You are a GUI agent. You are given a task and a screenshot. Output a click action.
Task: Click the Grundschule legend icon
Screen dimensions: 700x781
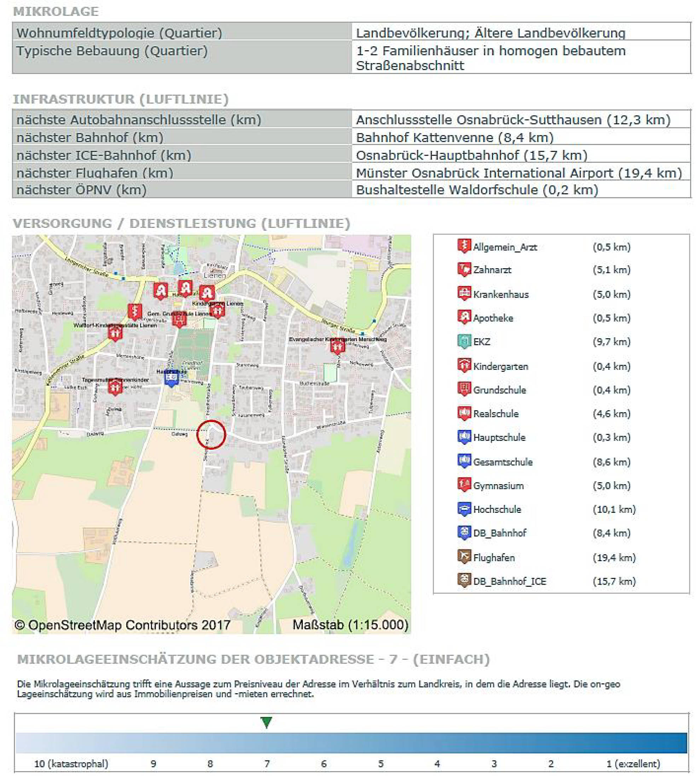(464, 389)
